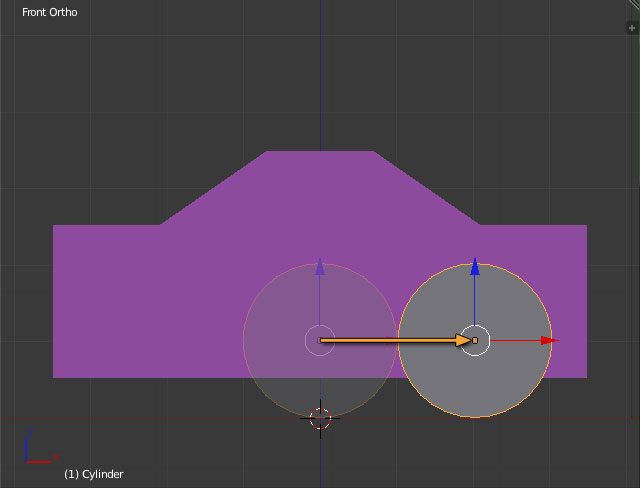Click the faded Z arrow on ghost wheel

click(320, 267)
